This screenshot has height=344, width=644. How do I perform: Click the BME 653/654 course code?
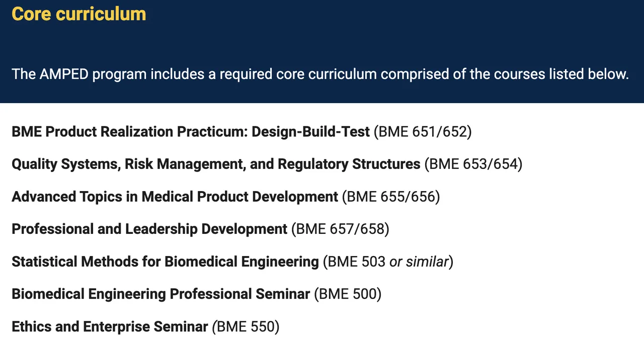click(x=473, y=164)
